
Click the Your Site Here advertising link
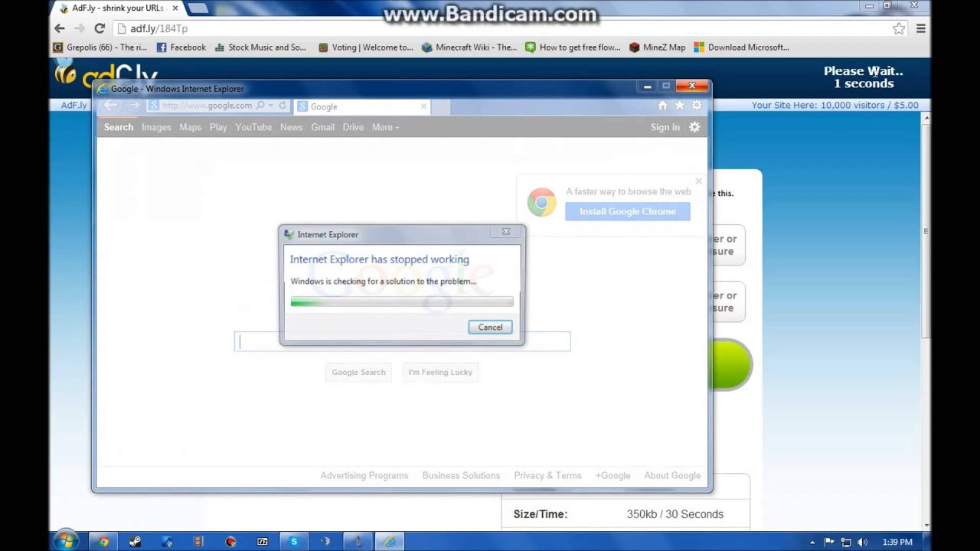(835, 106)
